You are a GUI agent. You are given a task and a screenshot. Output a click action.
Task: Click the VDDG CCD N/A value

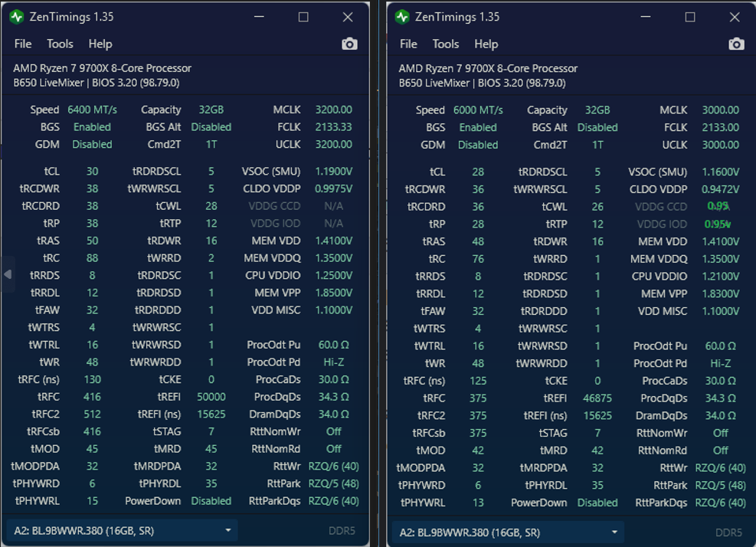coord(334,206)
